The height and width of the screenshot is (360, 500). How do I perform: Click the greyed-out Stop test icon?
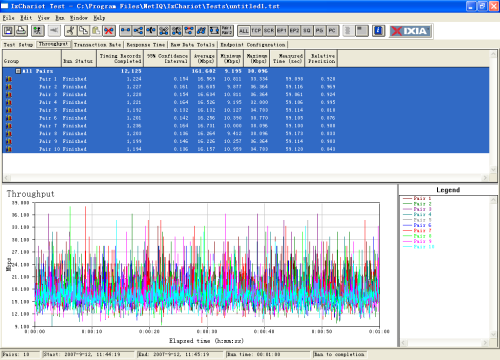pos(54,31)
